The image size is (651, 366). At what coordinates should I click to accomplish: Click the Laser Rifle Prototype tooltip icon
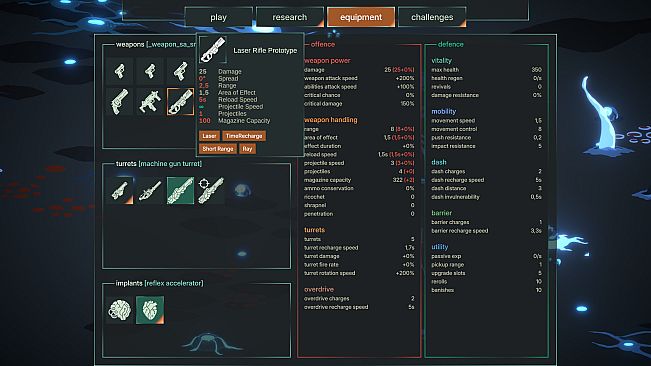coord(213,50)
